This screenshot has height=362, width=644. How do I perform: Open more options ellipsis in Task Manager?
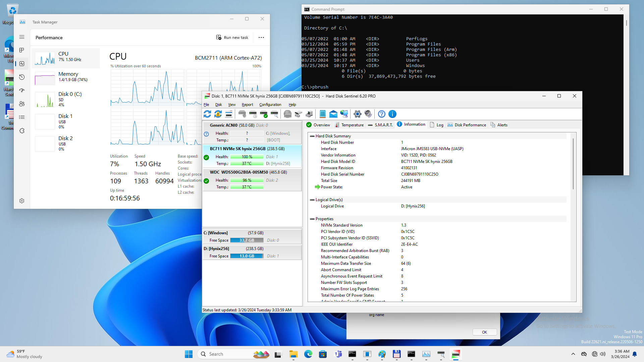point(261,38)
